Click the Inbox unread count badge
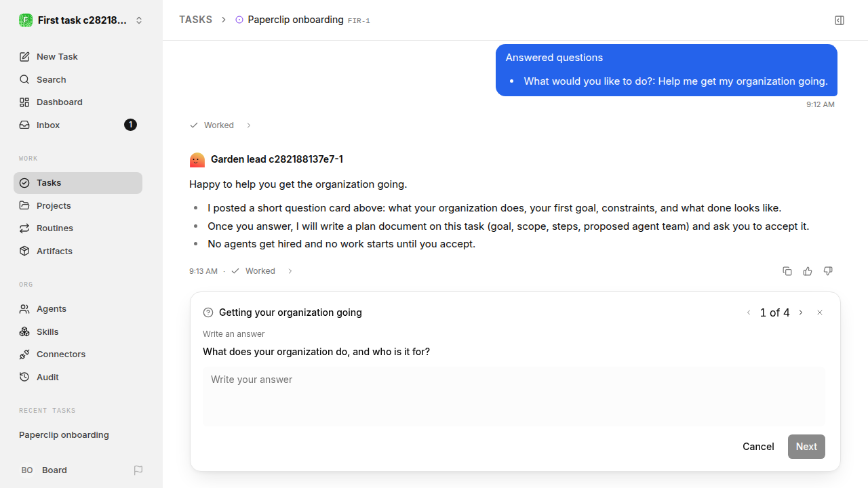The width and height of the screenshot is (868, 488). coord(130,125)
